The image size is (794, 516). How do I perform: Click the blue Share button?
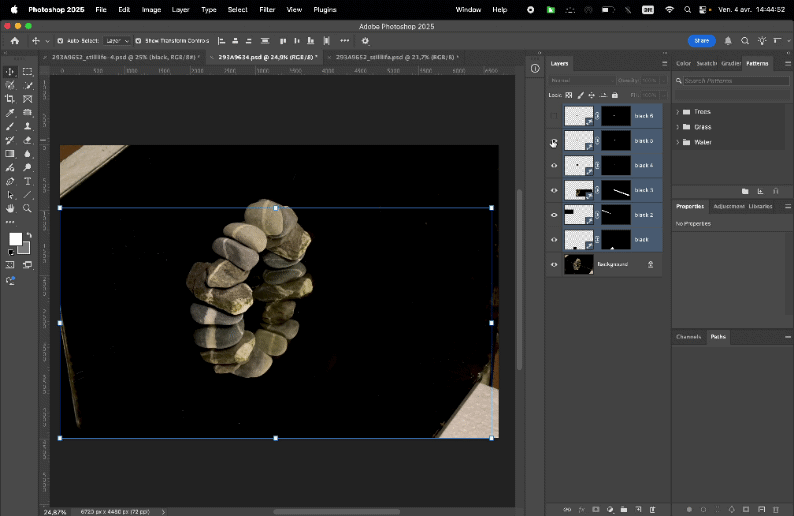point(701,41)
